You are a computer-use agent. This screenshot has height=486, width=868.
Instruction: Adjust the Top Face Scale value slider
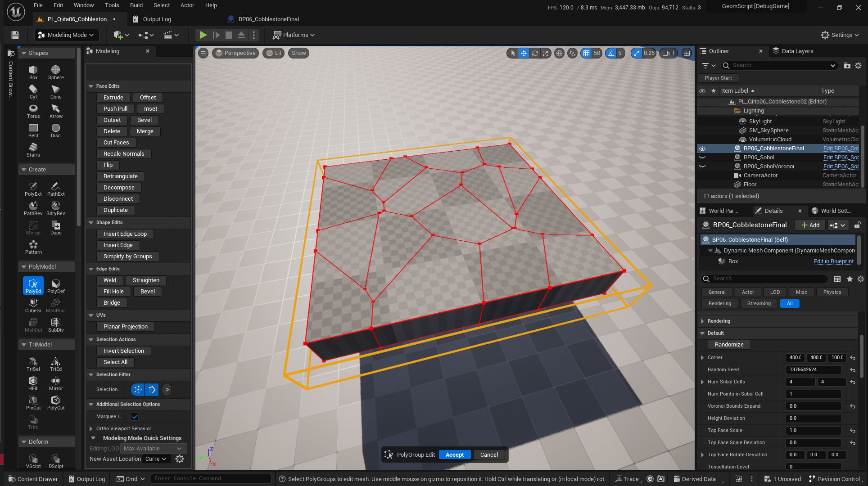coord(813,430)
